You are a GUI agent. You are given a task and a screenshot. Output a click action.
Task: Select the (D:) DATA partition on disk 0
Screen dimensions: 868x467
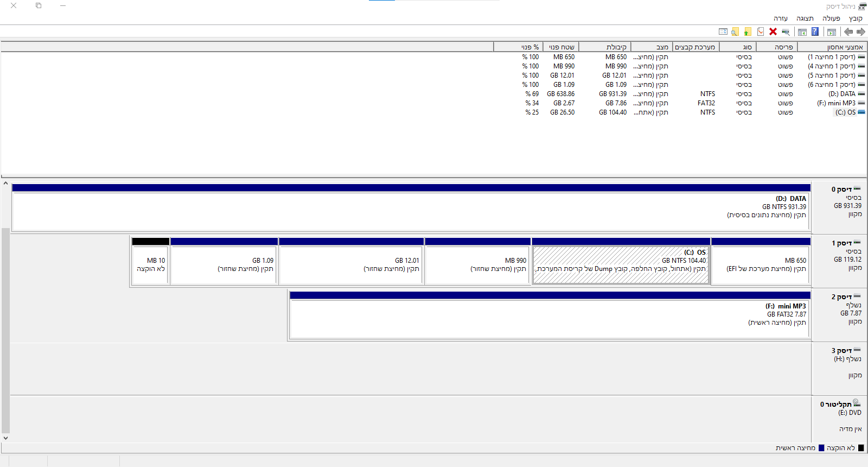click(411, 207)
